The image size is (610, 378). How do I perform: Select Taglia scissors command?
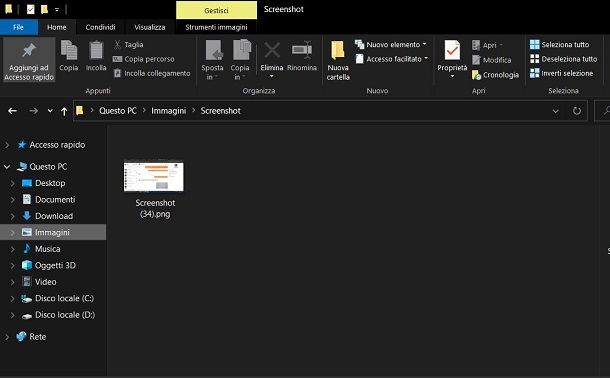(x=128, y=44)
